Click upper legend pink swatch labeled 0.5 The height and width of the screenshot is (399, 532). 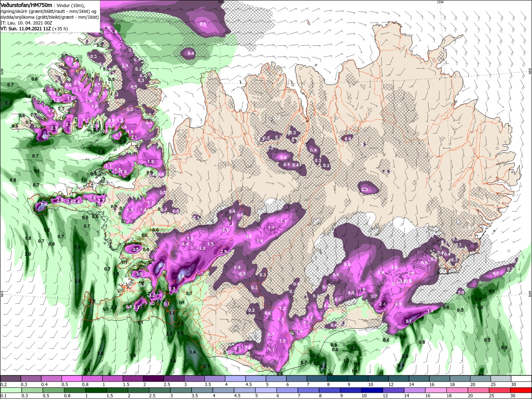pyautogui.click(x=71, y=379)
